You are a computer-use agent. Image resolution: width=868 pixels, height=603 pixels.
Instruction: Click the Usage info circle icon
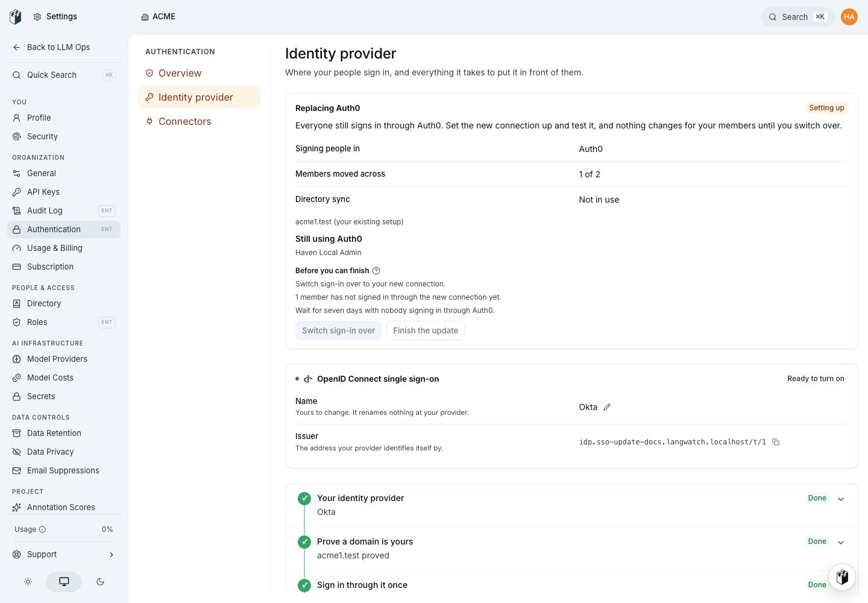[x=42, y=529]
